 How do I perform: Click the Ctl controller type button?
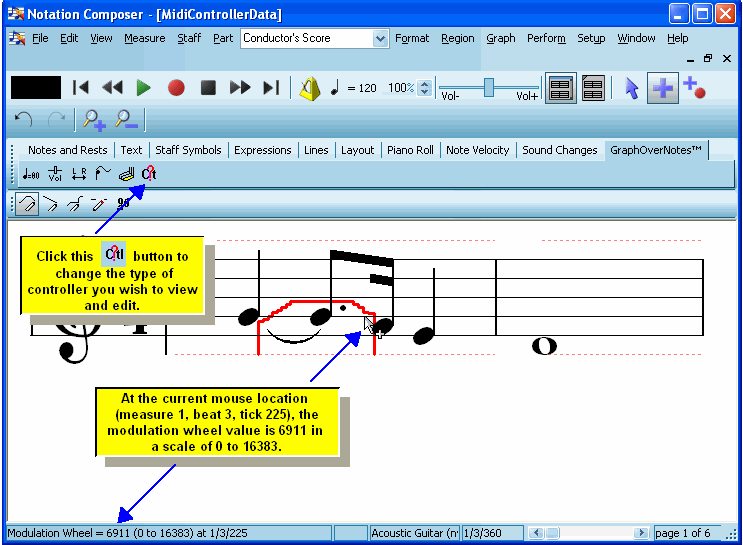coord(148,174)
